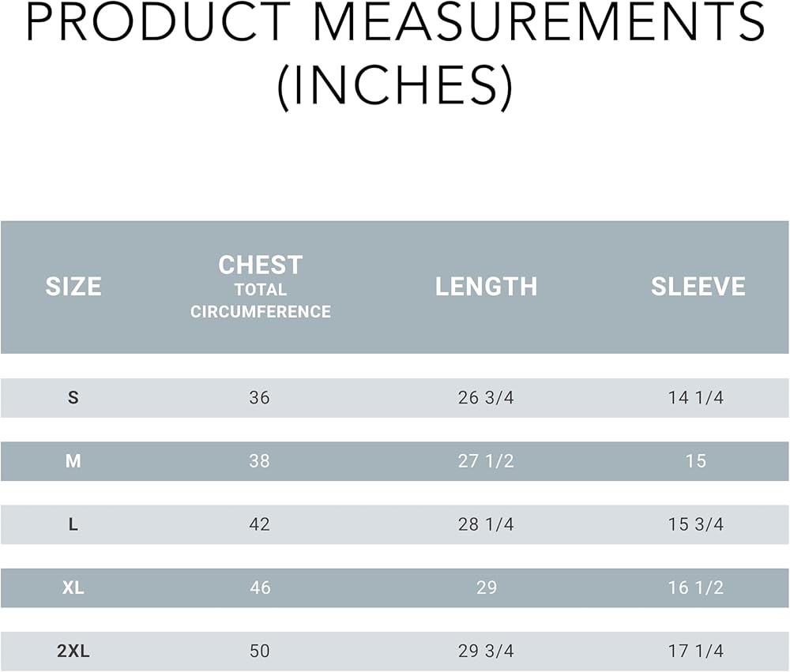Image resolution: width=790 pixels, height=672 pixels.
Task: Select the size 2XL row label
Action: pyautogui.click(x=73, y=651)
